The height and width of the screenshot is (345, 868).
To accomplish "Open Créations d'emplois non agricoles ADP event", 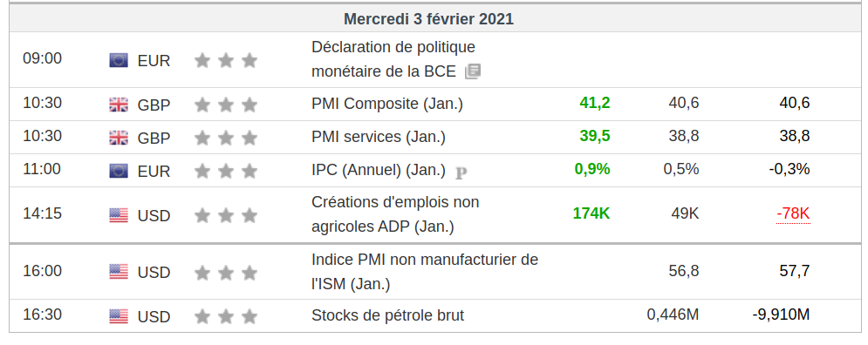I will [x=395, y=214].
